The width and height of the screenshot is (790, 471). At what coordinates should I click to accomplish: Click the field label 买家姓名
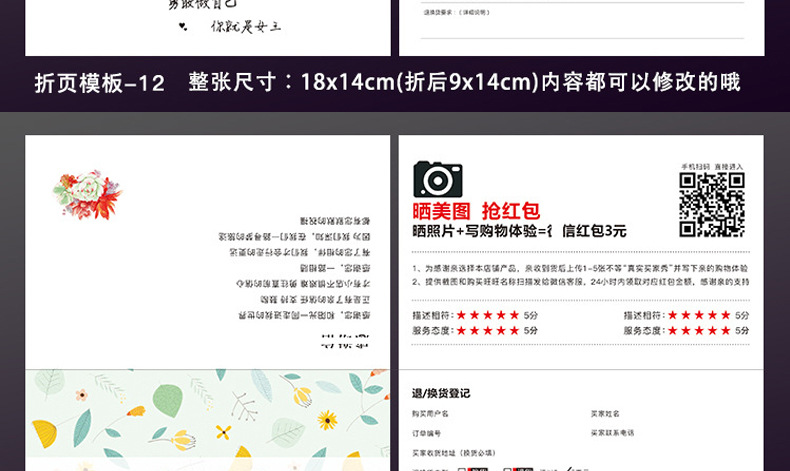click(605, 414)
